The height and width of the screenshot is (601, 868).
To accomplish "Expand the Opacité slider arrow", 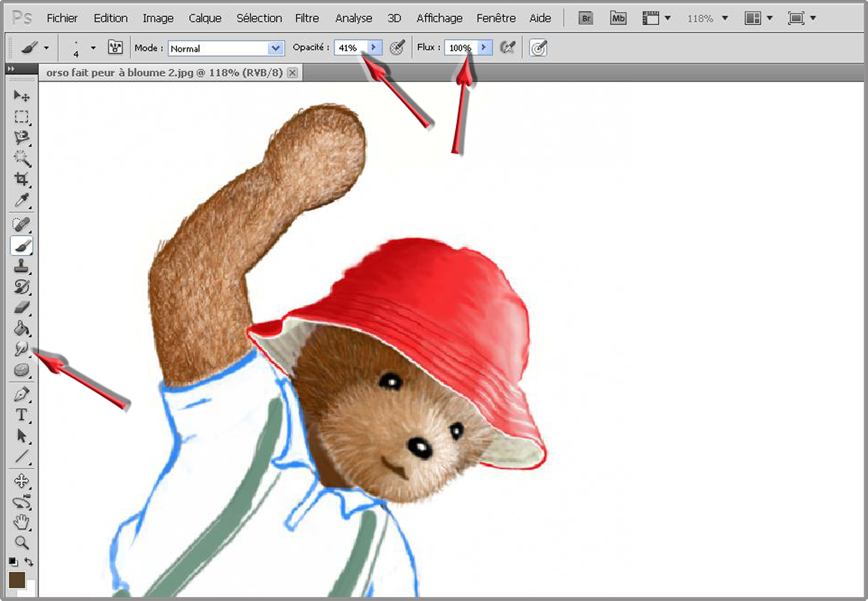I will tap(373, 48).
